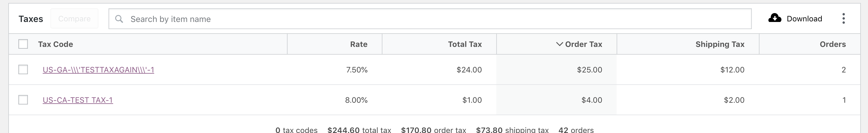Click the $25.00 order tax cell
868x133 pixels.
(x=589, y=70)
